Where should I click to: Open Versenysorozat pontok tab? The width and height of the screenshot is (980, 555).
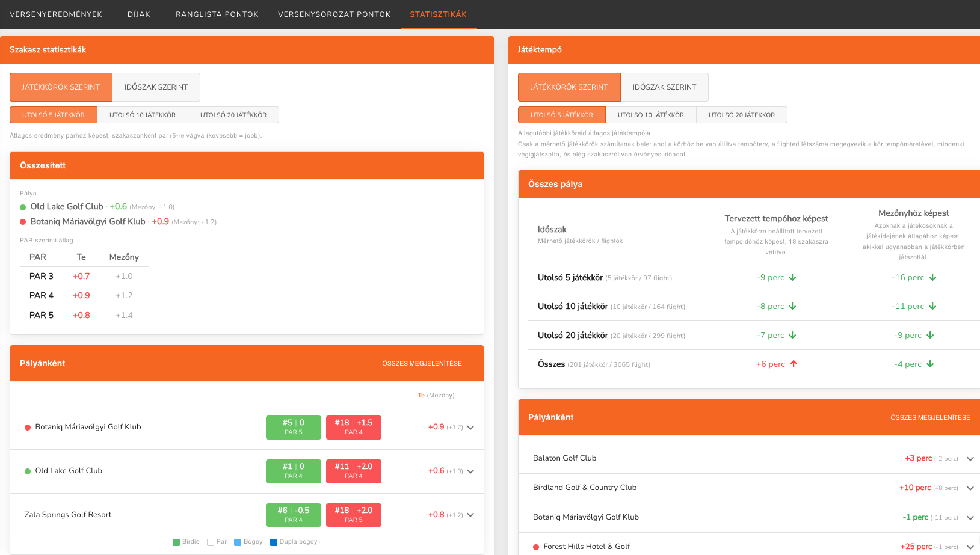click(x=334, y=14)
